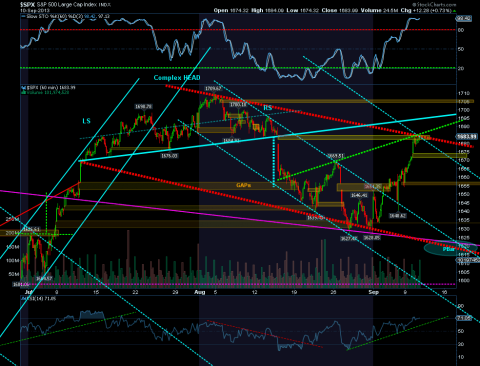This screenshot has width=480, height=366.
Task: Click the RSI(14) indicator label
Action: [39, 299]
